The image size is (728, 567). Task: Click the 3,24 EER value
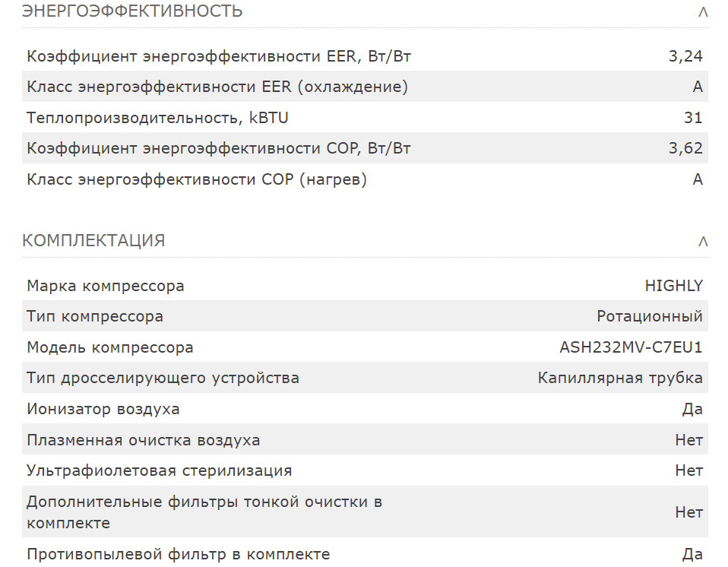[685, 56]
